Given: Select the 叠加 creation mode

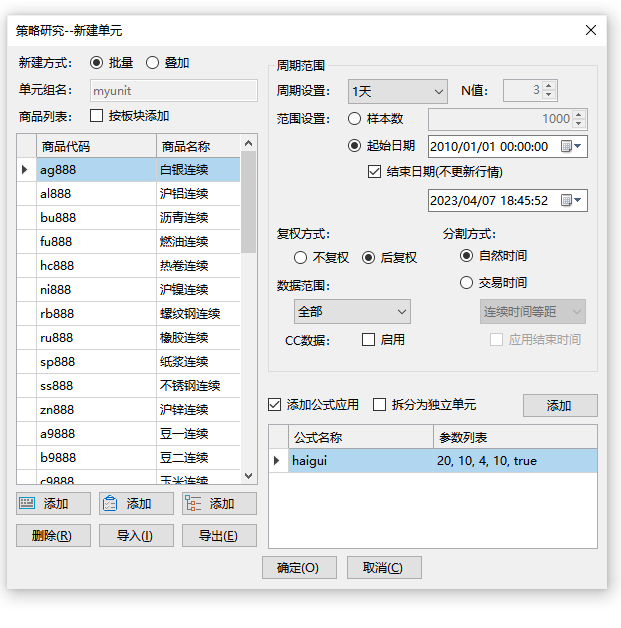Looking at the screenshot, I should point(153,63).
